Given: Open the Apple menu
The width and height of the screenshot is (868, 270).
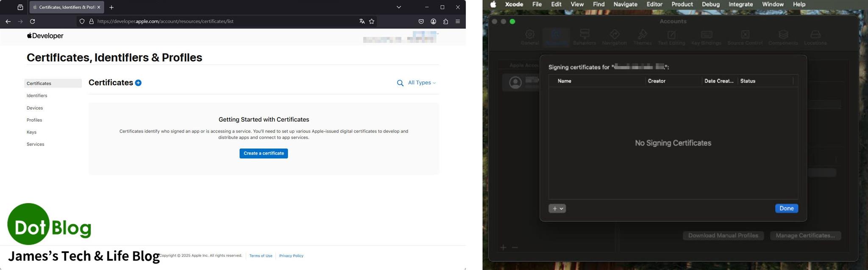Looking at the screenshot, I should pos(493,4).
